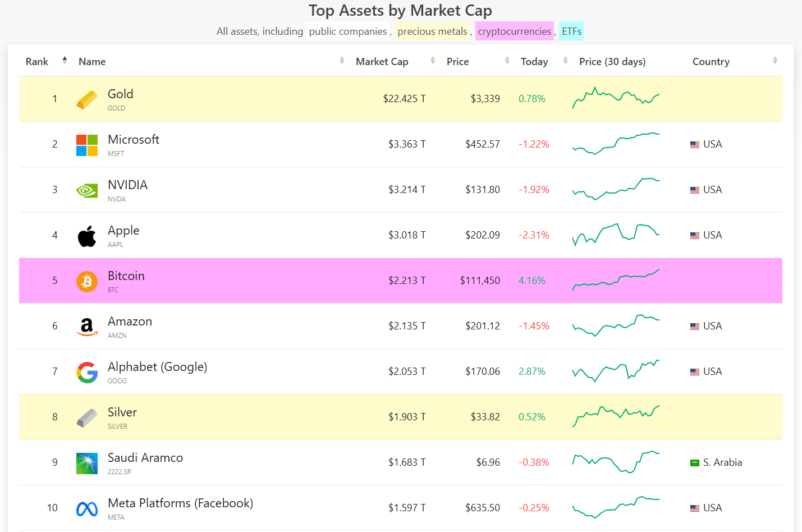Click the USA flag in Alphabet row
The height and width of the screenshot is (532, 802).
(x=695, y=372)
